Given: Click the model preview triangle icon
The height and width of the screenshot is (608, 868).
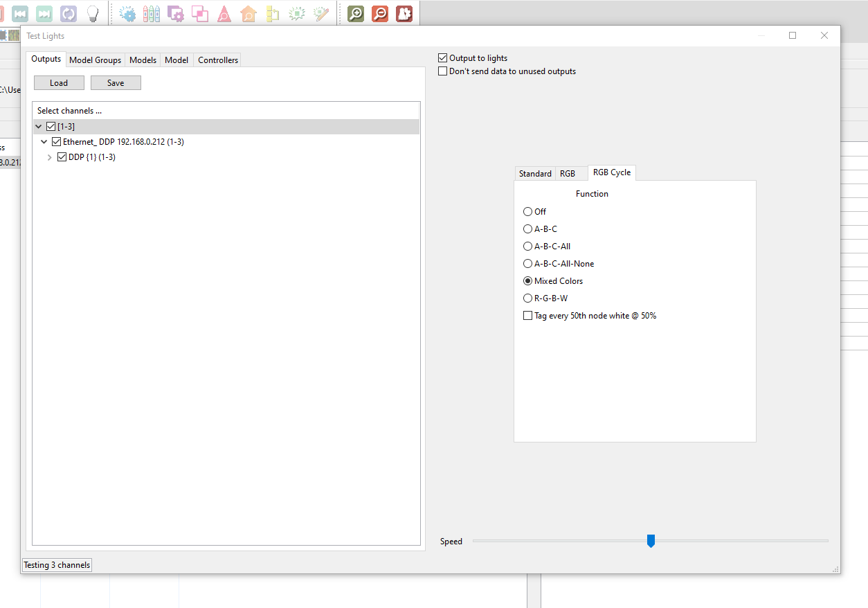Looking at the screenshot, I should (224, 13).
